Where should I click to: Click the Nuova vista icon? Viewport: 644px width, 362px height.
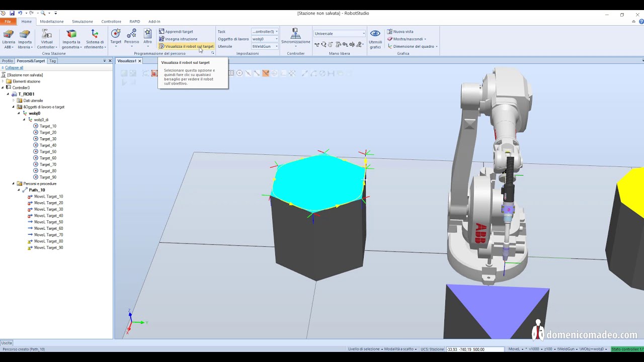tap(403, 31)
